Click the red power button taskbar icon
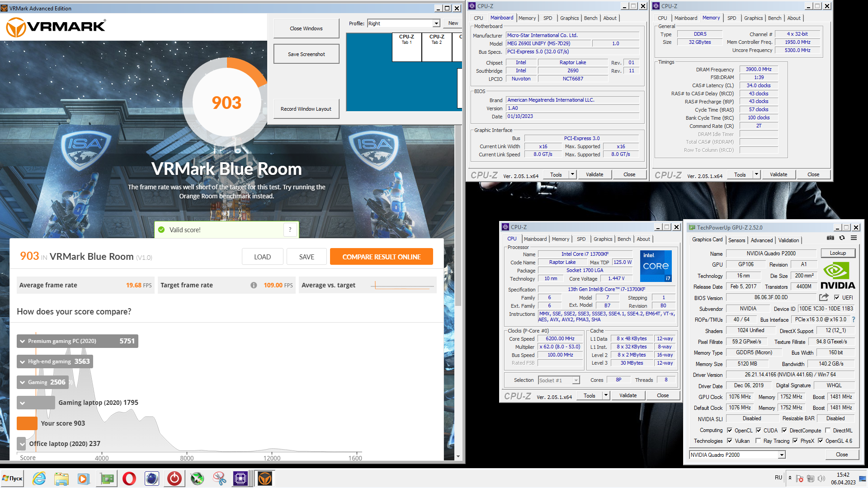 [175, 479]
